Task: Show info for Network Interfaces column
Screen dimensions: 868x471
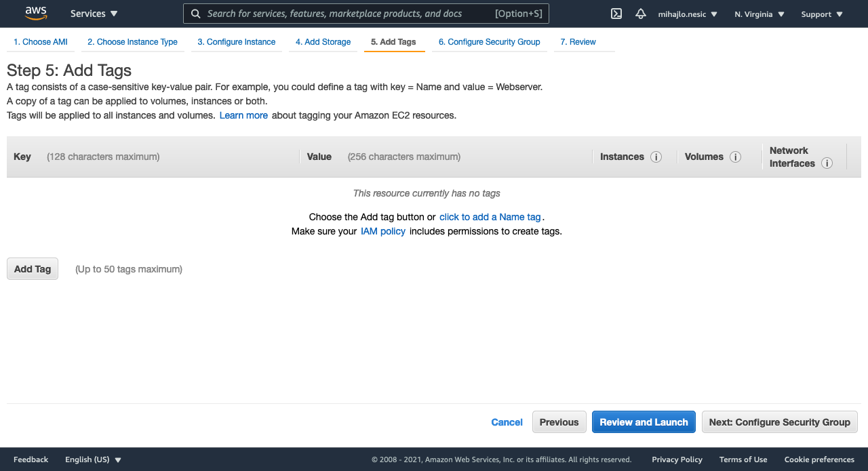Action: coord(827,163)
